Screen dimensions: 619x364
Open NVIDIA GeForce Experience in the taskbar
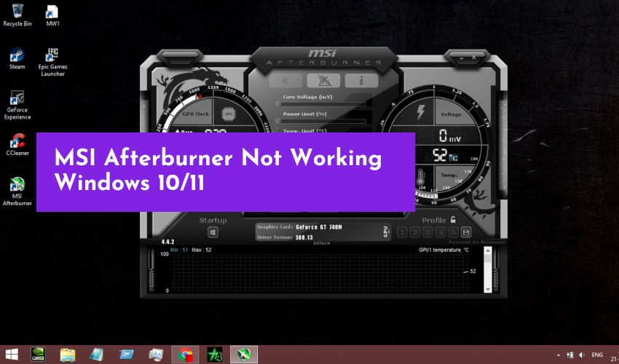[38, 355]
